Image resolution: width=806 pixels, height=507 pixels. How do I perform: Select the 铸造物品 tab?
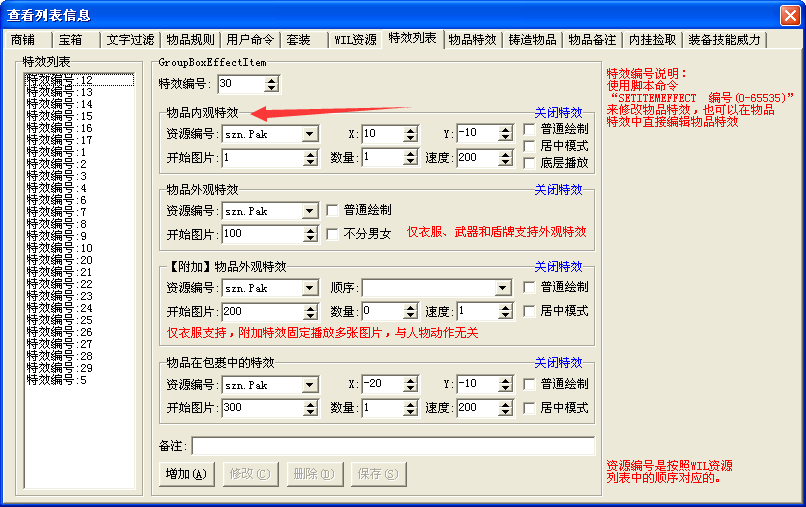[x=533, y=40]
